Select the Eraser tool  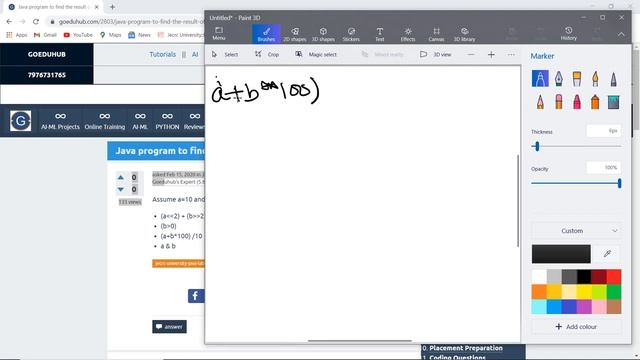[x=558, y=101]
